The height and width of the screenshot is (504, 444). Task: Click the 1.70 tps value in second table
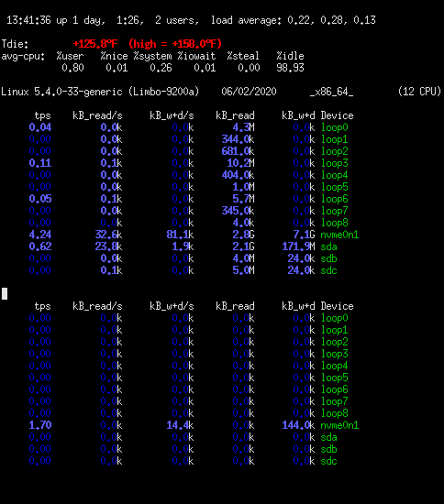click(40, 425)
